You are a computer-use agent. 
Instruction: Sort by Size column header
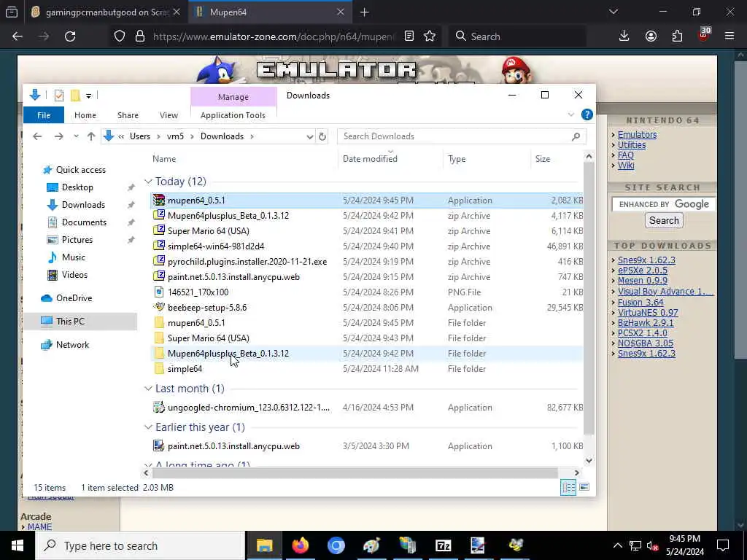click(542, 159)
